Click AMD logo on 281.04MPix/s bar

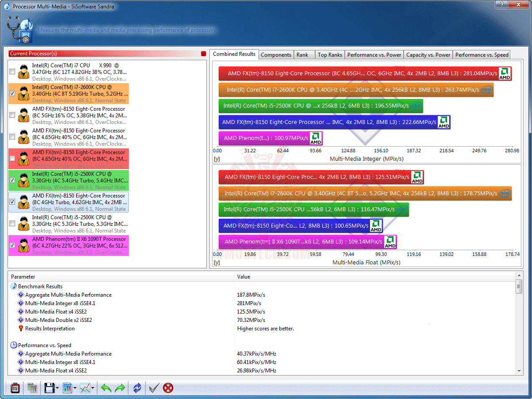[505, 74]
